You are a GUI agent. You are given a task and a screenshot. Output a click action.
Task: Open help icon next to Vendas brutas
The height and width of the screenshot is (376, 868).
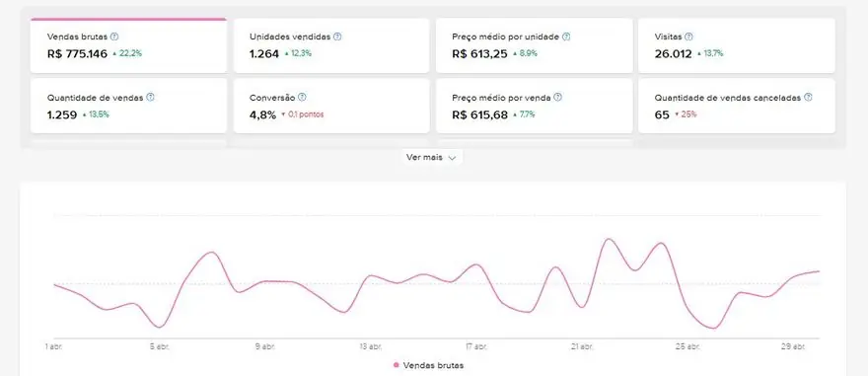tap(114, 38)
